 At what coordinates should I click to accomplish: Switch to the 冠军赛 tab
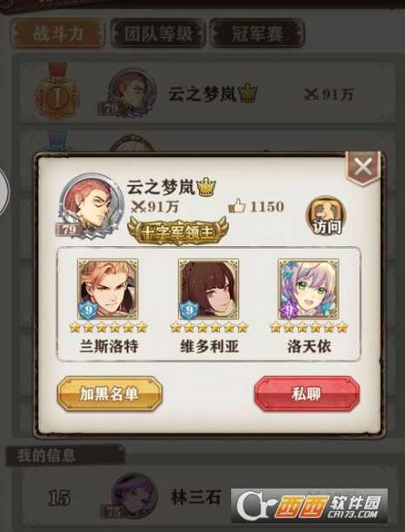257,34
